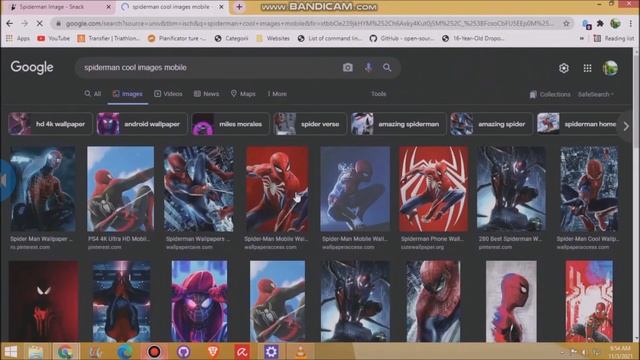Screen dimensions: 640x360
Task: Open the Brave browser taskbar icon
Action: (x=213, y=351)
